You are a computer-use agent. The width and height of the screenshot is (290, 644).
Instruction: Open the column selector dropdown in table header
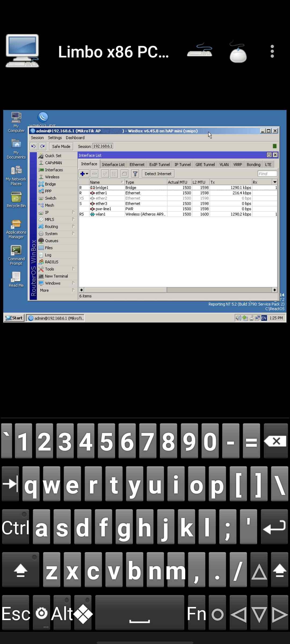tap(275, 182)
